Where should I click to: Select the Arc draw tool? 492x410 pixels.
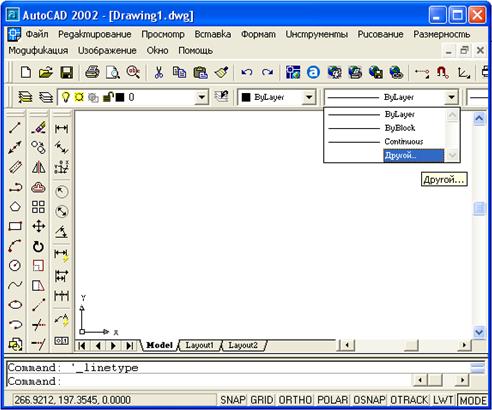click(15, 246)
